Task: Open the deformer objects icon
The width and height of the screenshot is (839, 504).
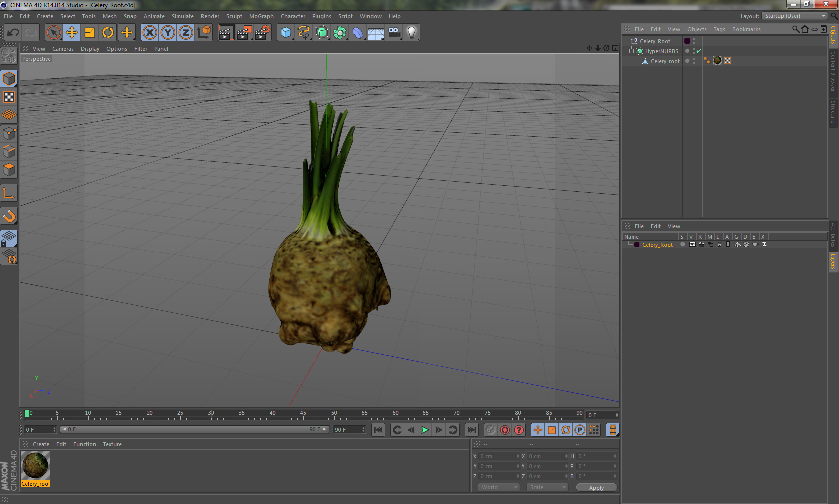Action: tap(358, 33)
